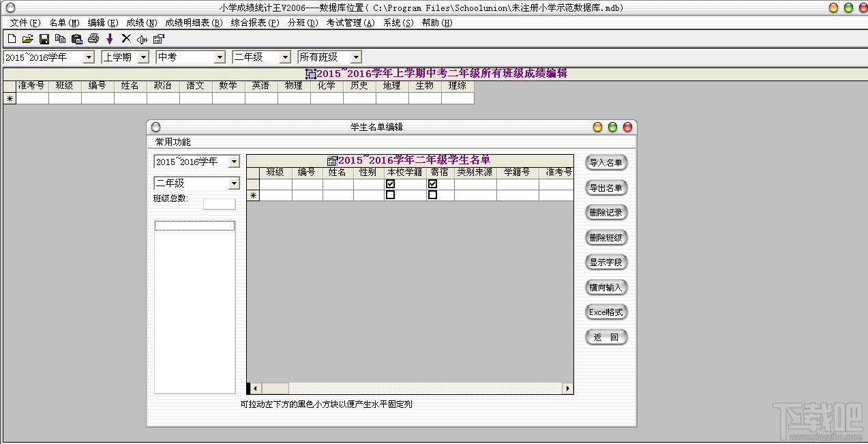Viewport: 868px width, 444px height.
Task: Click the Paste clipboard icon
Action: [x=76, y=39]
